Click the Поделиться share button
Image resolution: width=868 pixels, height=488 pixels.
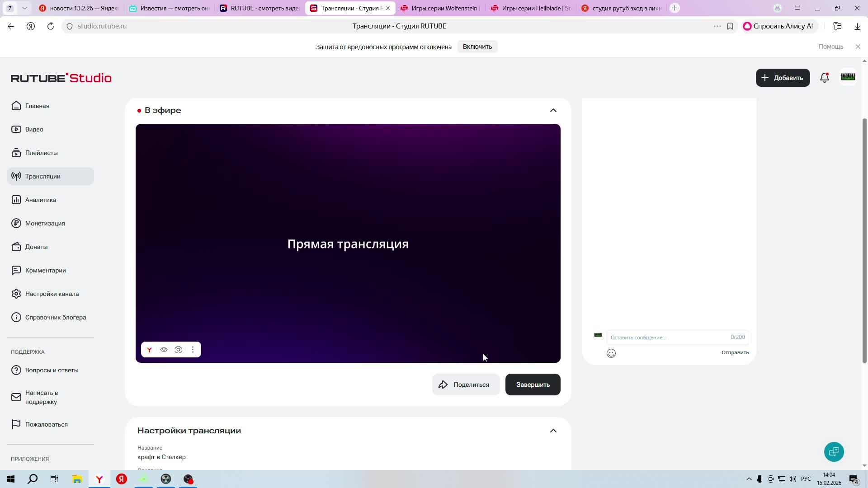point(466,385)
